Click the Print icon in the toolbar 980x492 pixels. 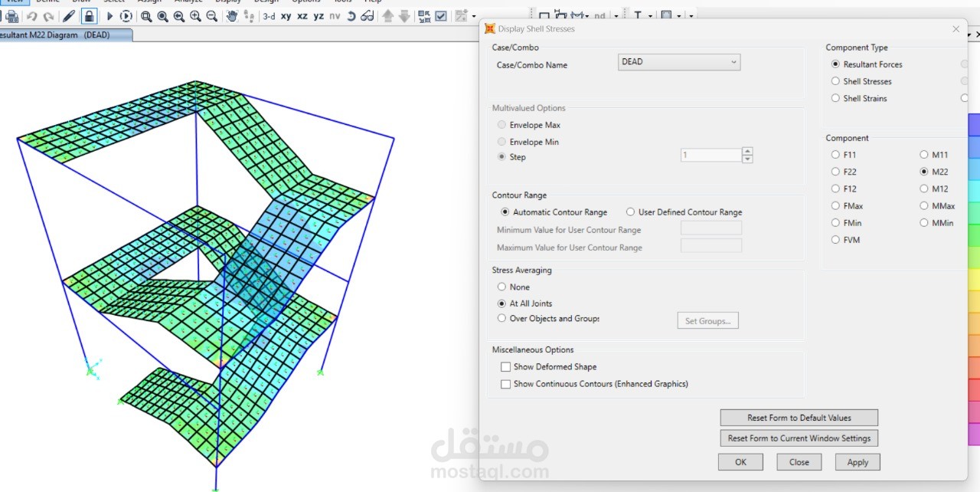(12, 16)
